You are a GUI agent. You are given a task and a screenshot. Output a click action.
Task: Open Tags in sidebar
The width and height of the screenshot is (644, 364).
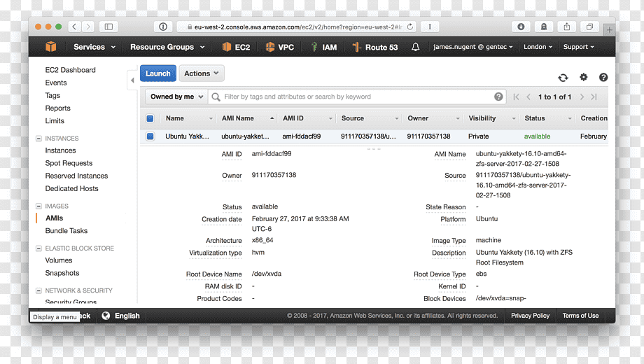[52, 95]
